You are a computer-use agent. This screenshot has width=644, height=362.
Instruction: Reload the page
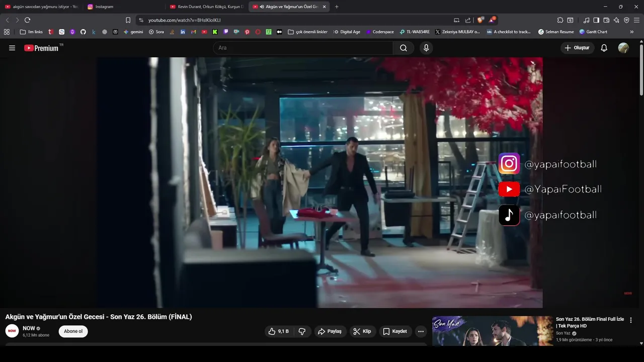tap(27, 20)
